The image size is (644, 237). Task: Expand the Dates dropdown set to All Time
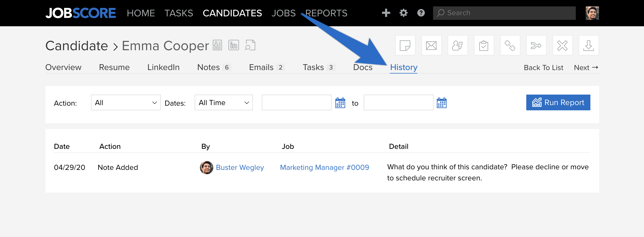coord(224,102)
